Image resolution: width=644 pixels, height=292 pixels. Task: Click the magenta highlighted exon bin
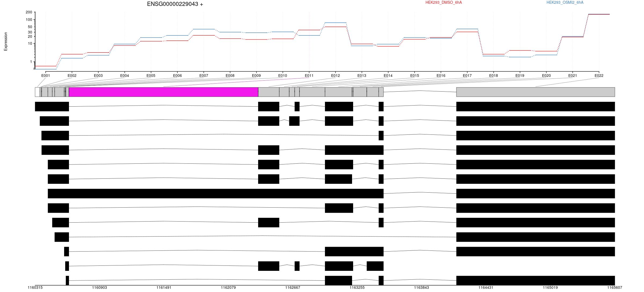click(163, 92)
